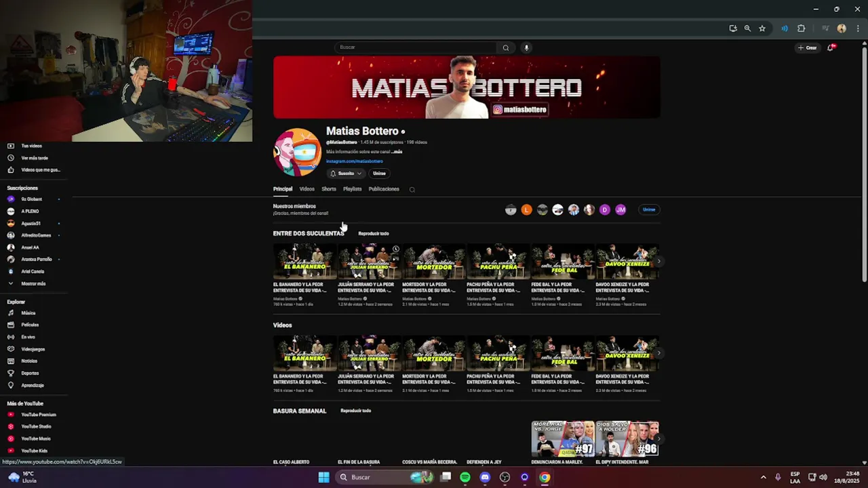
Task: Open Windows Start menu
Action: [324, 477]
